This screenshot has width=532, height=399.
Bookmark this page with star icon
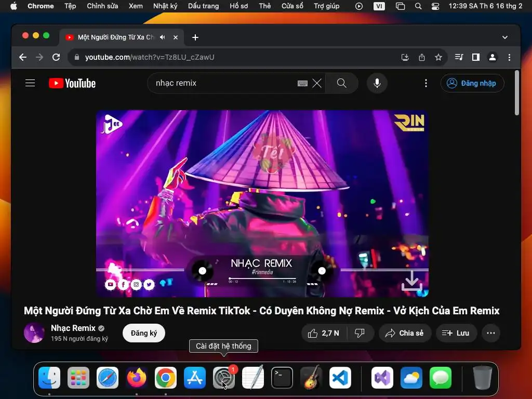click(x=438, y=57)
